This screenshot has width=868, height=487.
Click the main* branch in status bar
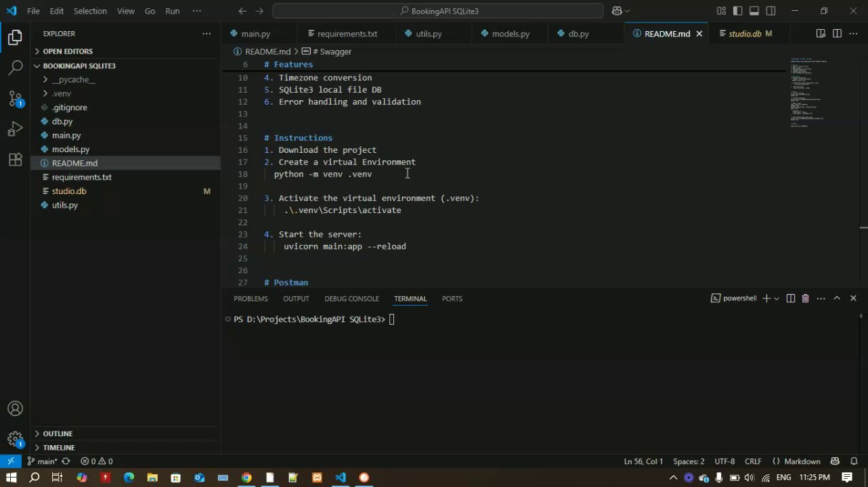tap(42, 461)
